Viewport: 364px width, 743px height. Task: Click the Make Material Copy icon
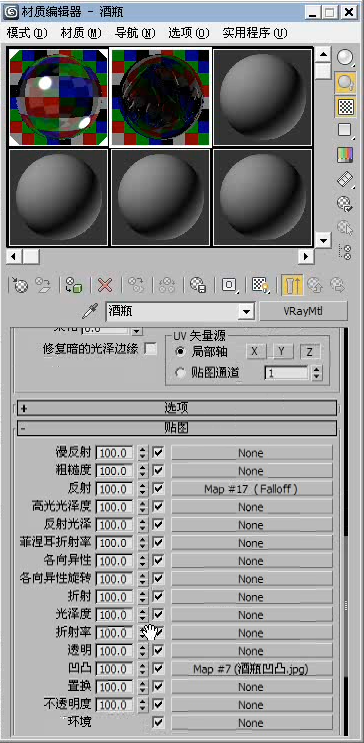click(136, 285)
